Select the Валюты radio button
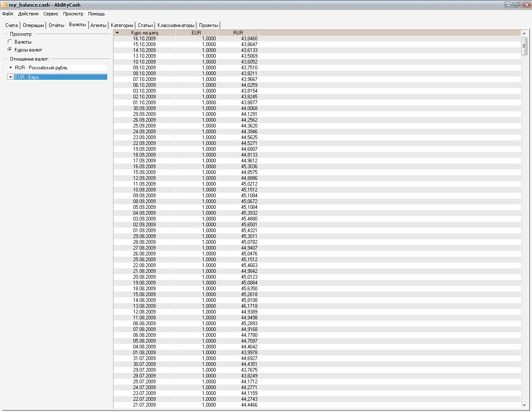Screen dimensions: 532x412 click(10, 42)
